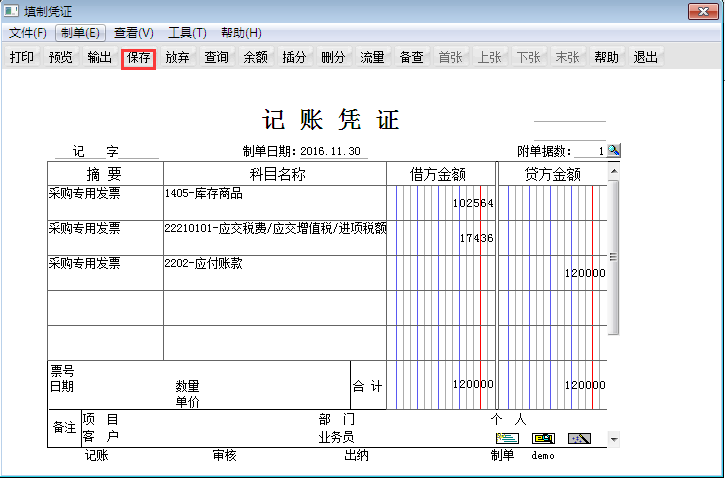Screen dimensions: 725x479
Task: Click the middle yellow card icon at bottom
Action: 543,438
